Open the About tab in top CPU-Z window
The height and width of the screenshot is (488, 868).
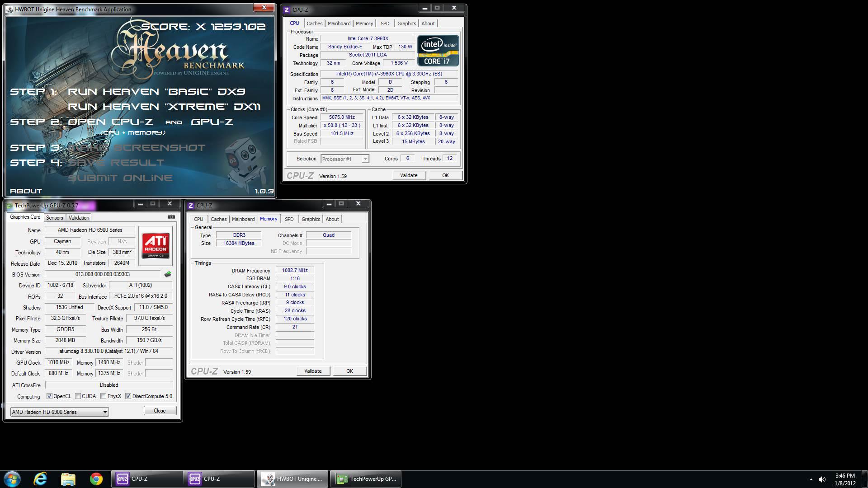(428, 23)
